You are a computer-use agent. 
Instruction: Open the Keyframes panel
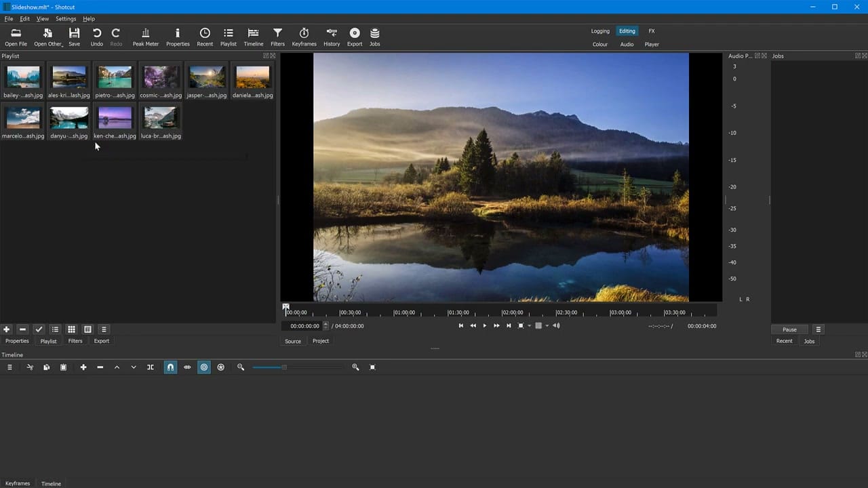304,37
